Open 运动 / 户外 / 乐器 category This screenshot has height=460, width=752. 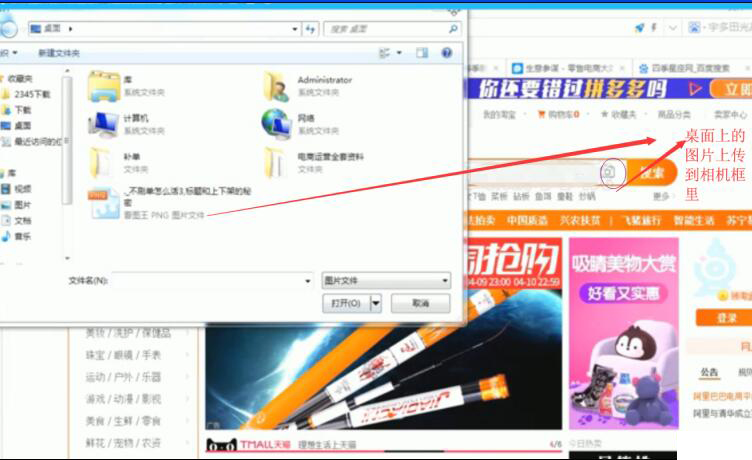point(123,377)
